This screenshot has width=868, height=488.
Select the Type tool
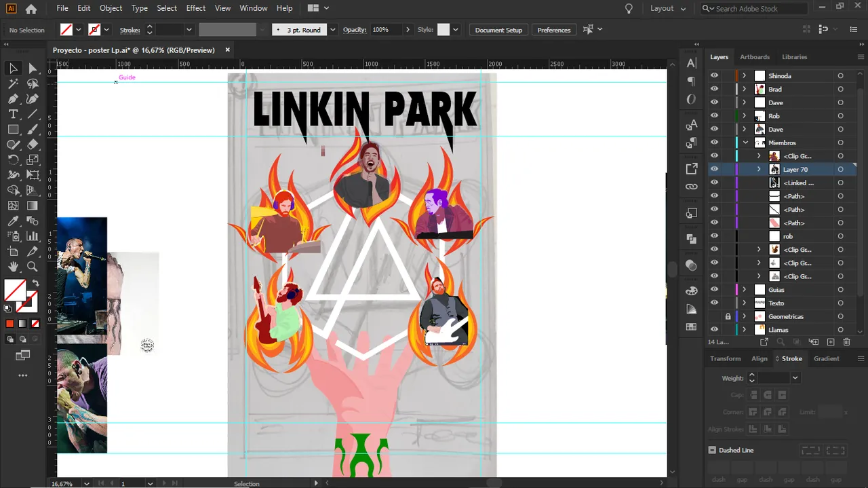click(x=13, y=114)
